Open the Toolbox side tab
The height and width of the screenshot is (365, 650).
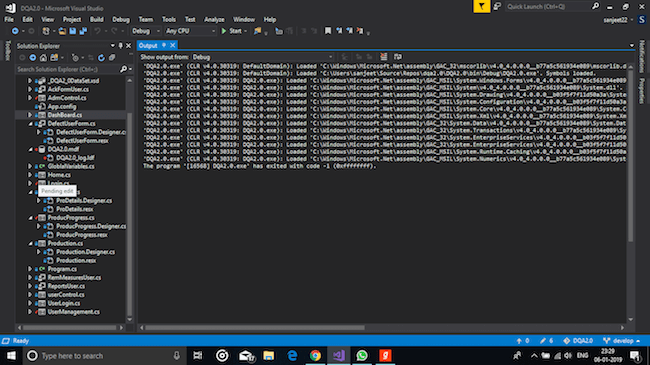(7, 51)
